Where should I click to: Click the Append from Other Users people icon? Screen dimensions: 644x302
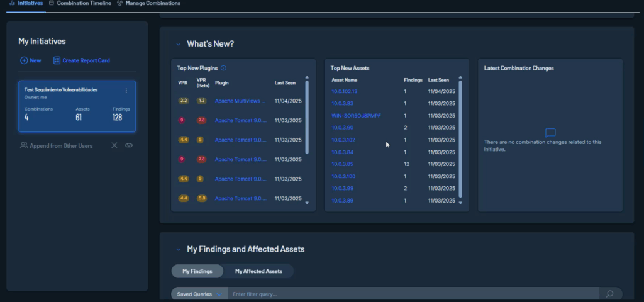[x=24, y=145]
